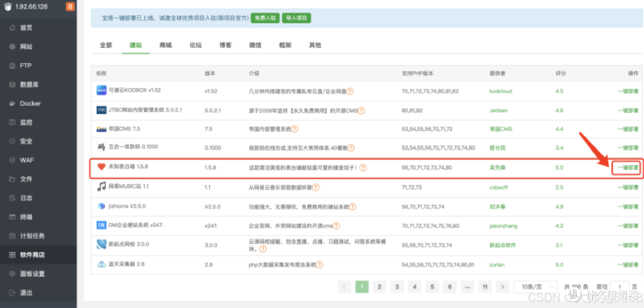Viewport: 644px width, 308px height.
Task: Click the help icon in the 网易MUSIC站 row
Action: click(x=315, y=188)
